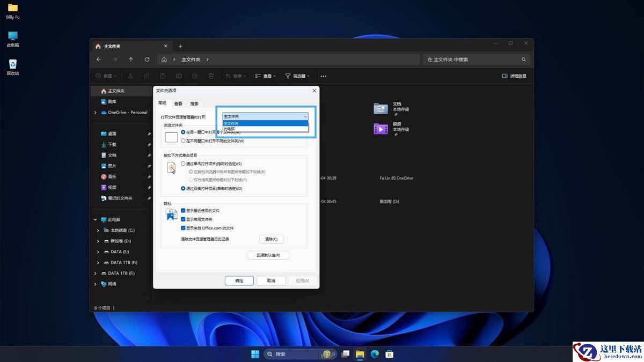The image size is (644, 362).
Task: Switch to the 搜索 dialog tab
Action: 194,104
